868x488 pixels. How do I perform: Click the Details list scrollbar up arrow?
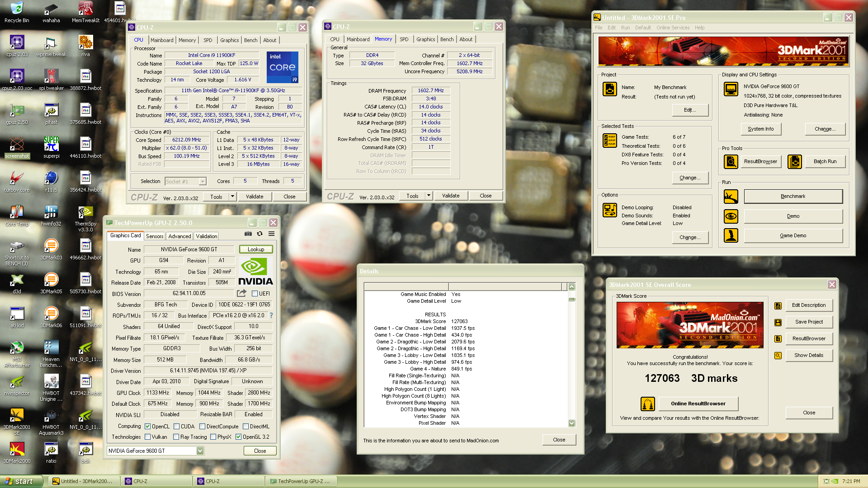571,286
